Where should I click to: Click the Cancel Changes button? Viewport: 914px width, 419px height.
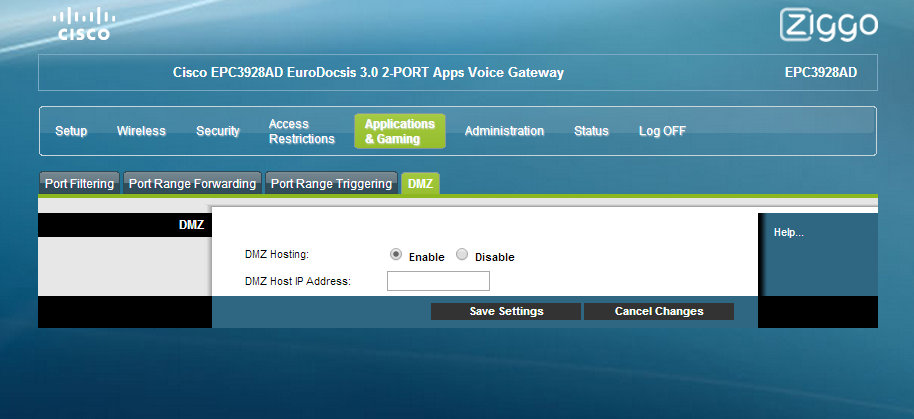click(x=658, y=311)
